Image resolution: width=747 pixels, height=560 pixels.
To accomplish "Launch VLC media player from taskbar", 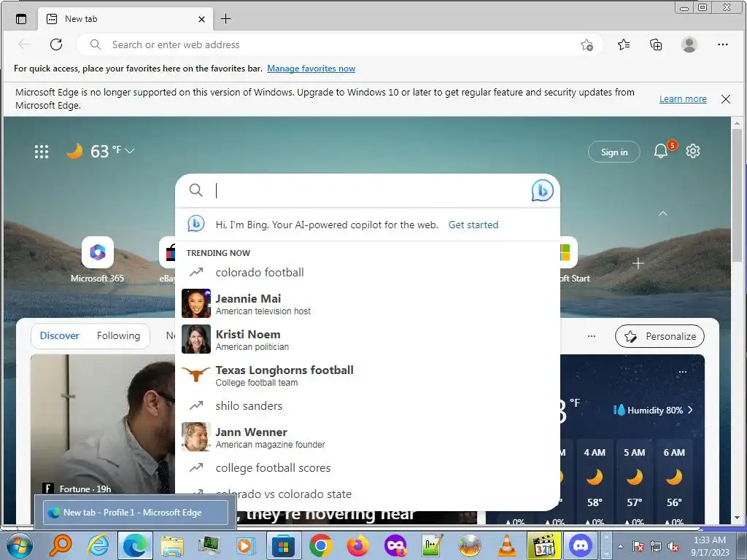I will click(507, 545).
